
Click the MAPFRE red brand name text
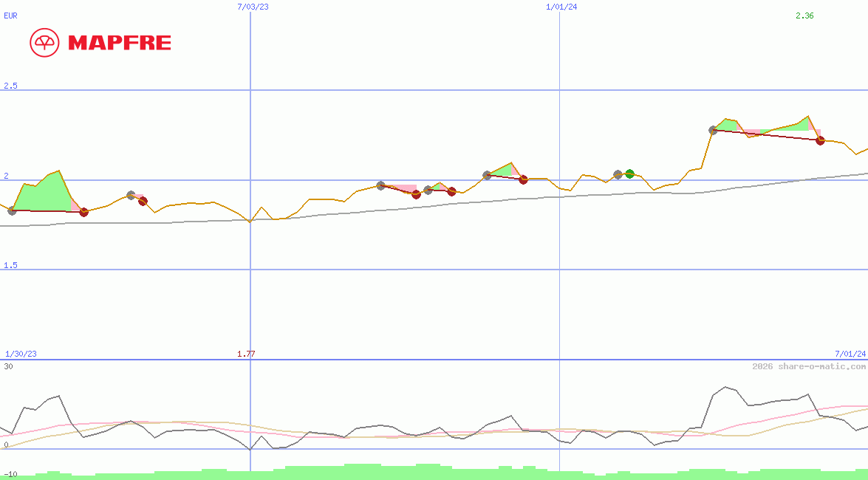tap(120, 43)
